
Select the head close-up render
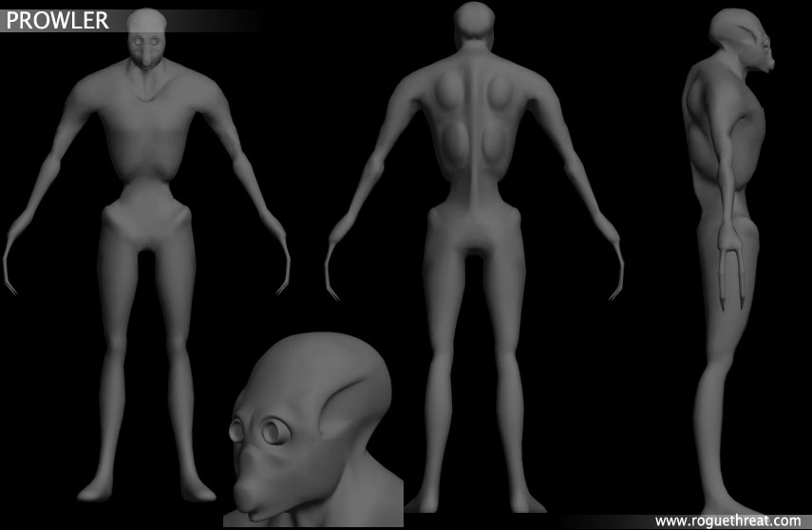[x=313, y=429]
